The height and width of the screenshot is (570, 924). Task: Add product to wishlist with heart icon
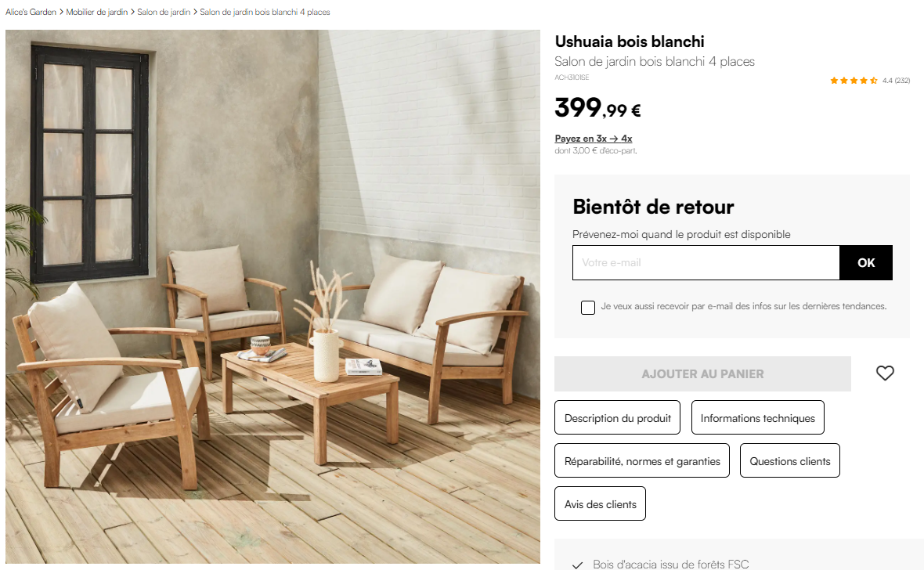[x=885, y=373]
